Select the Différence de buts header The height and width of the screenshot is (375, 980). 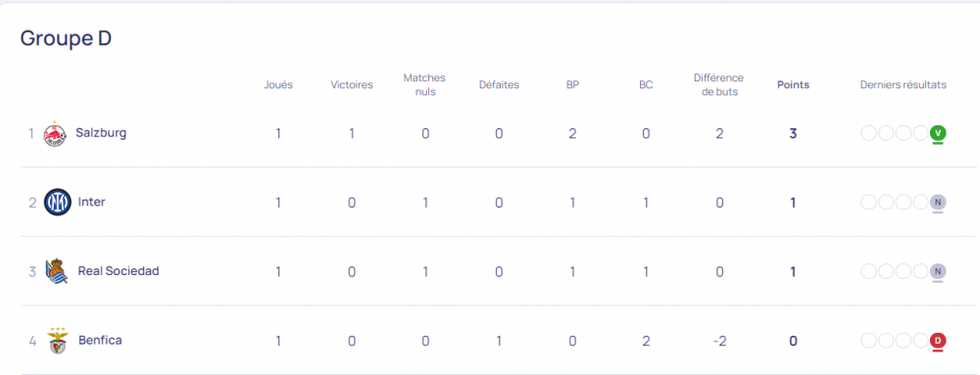coord(718,85)
